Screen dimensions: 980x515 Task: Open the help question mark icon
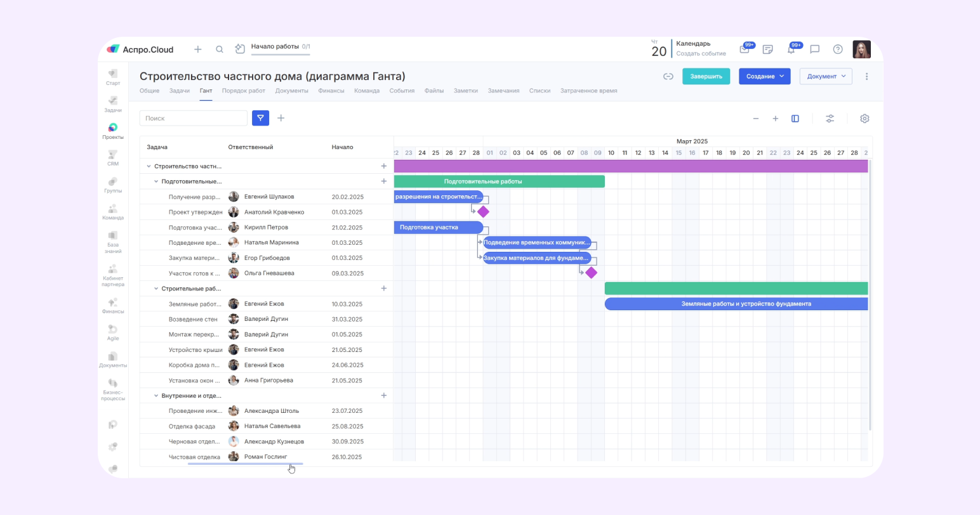pos(838,49)
